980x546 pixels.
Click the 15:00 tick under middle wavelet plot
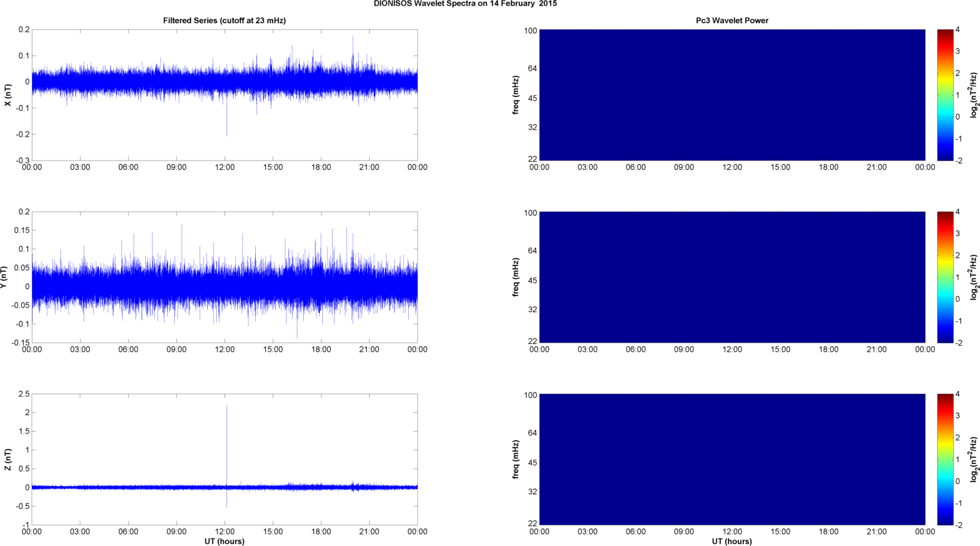[780, 350]
